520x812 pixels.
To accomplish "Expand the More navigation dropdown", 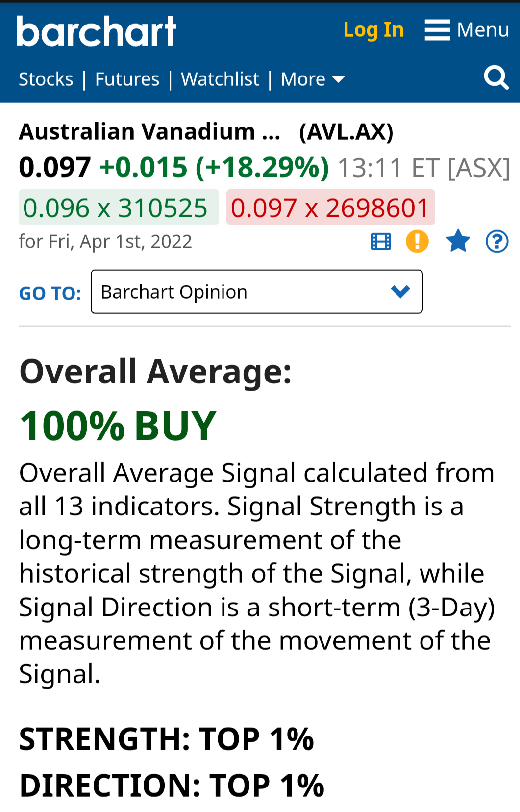I will coord(313,79).
